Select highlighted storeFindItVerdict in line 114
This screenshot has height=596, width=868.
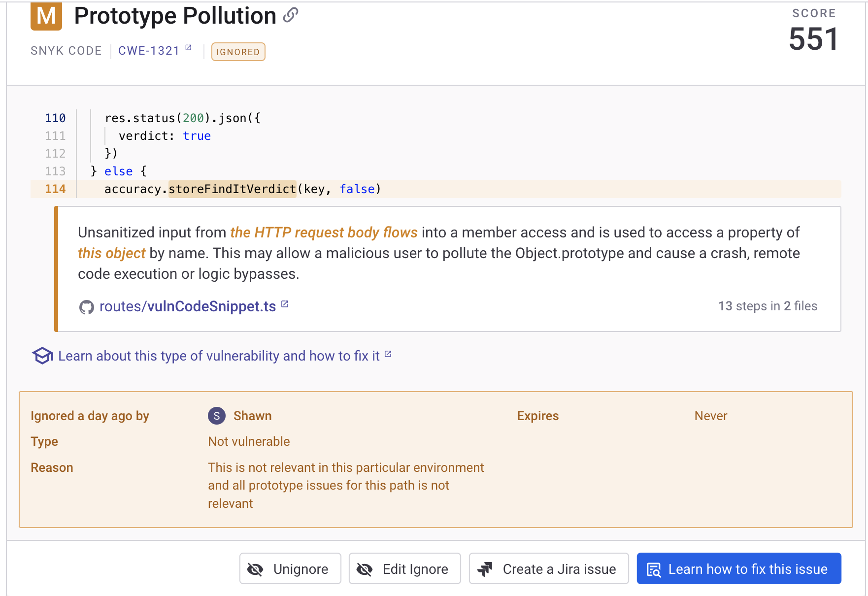[232, 189]
